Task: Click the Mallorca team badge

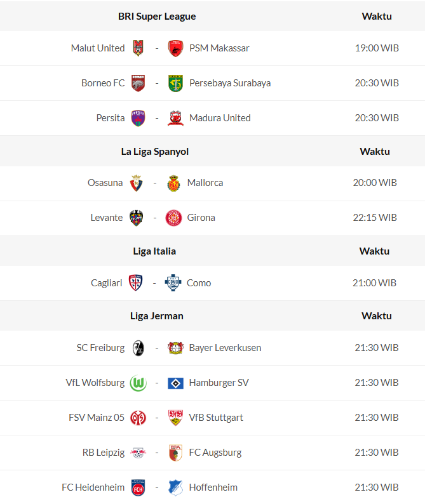Action: (173, 183)
